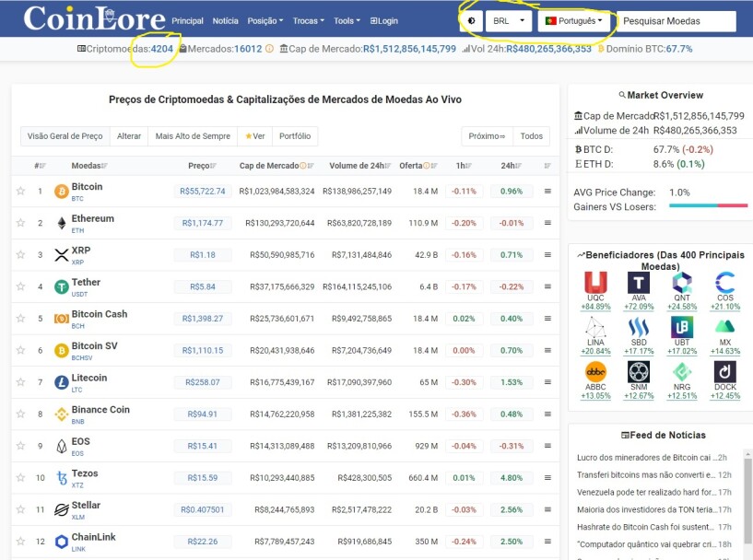The height and width of the screenshot is (560, 753).
Task: Expand the Trocas menu
Action: (309, 21)
